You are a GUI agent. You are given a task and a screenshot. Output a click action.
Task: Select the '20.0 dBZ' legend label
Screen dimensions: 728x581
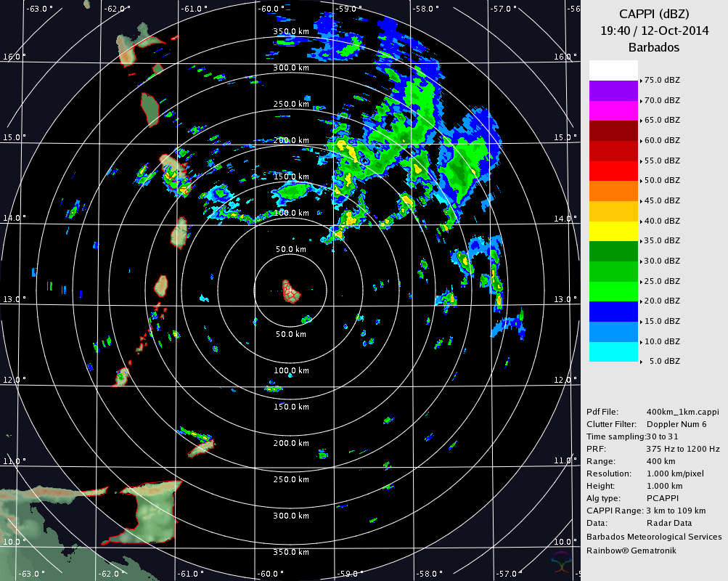pos(662,301)
